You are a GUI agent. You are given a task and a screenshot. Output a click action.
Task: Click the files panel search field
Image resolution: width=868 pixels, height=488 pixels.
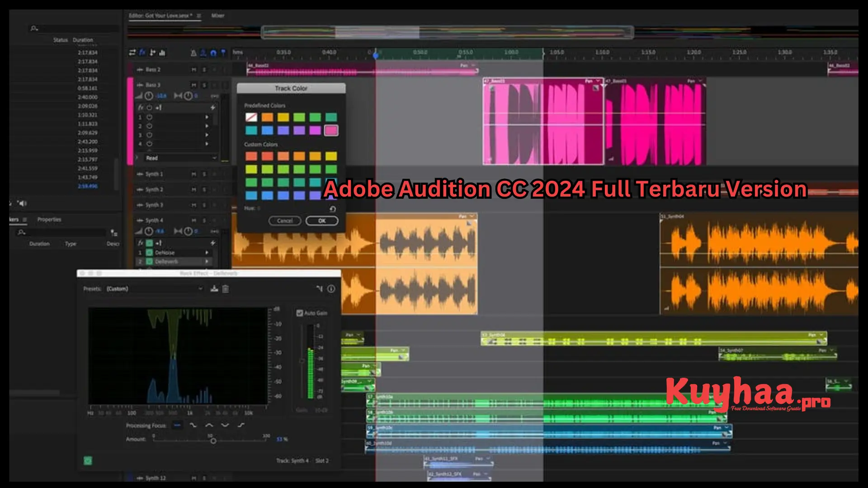pyautogui.click(x=75, y=28)
